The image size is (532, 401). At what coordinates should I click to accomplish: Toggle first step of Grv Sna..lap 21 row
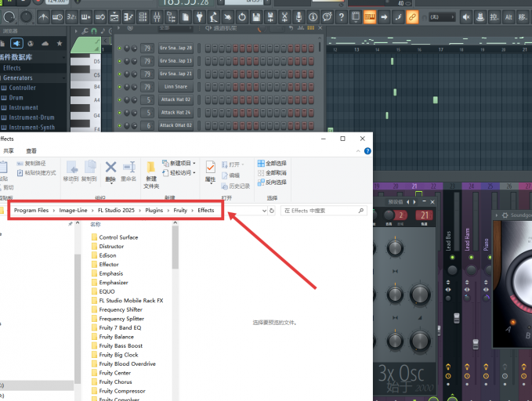pos(208,74)
